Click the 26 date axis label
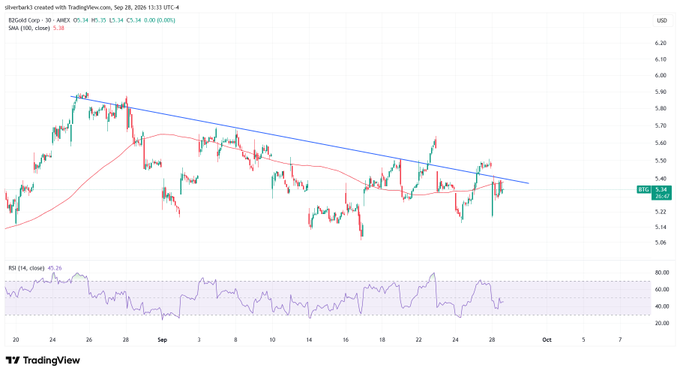 click(x=89, y=340)
